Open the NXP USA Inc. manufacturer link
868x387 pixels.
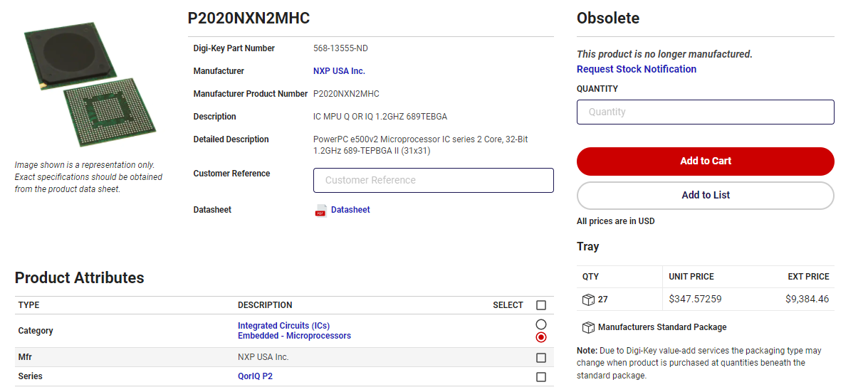point(339,71)
